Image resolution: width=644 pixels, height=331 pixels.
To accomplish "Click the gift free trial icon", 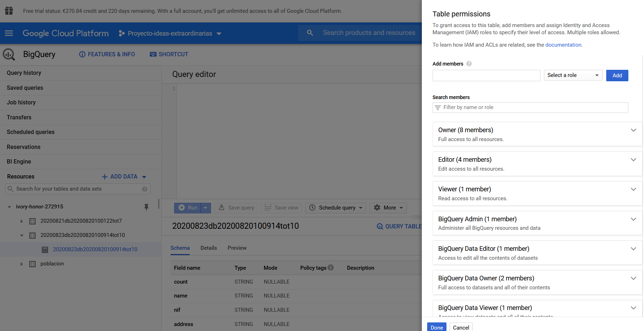I will click(9, 11).
